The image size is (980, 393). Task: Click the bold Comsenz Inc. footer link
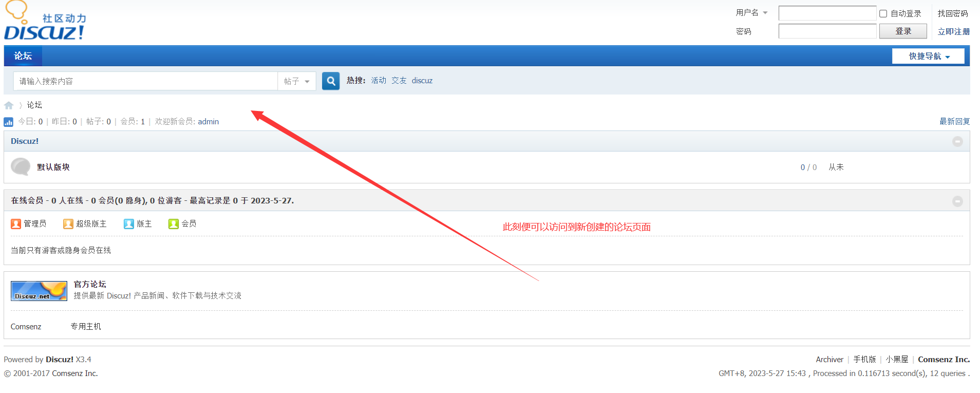(944, 360)
